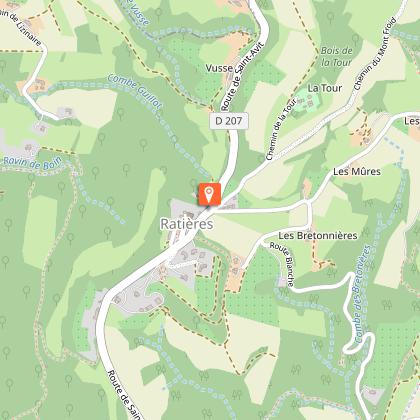Click the La Tour building cluster
Viewport: 420px width, 420px height.
coord(308,102)
